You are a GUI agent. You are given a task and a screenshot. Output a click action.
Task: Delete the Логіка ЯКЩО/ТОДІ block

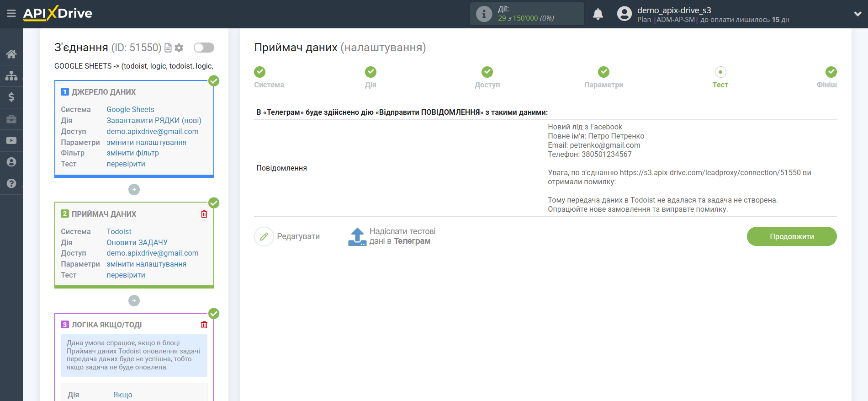[x=204, y=325]
